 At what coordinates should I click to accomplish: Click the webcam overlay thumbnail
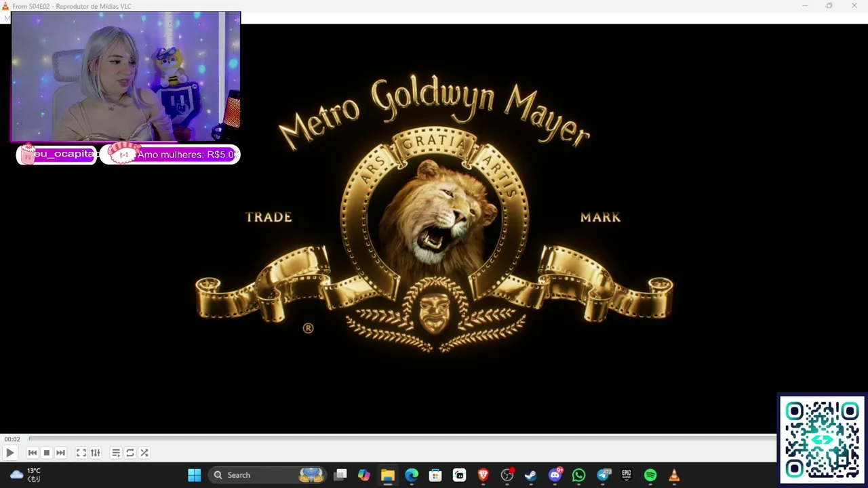click(x=125, y=77)
